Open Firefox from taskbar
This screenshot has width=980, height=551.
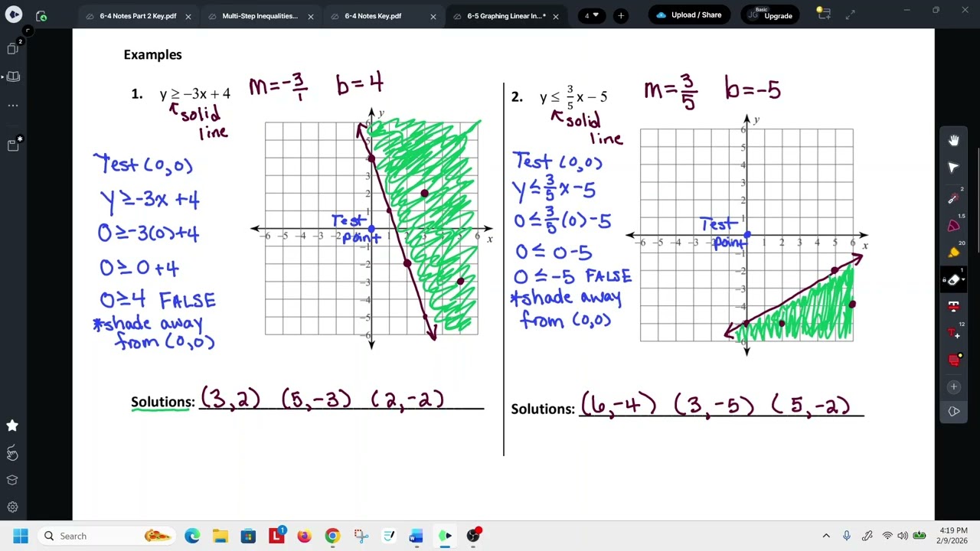(x=304, y=536)
